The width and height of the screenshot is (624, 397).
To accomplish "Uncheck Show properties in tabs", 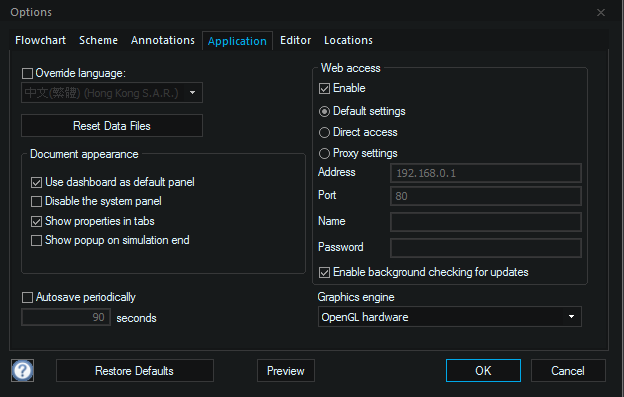I will pos(36,222).
